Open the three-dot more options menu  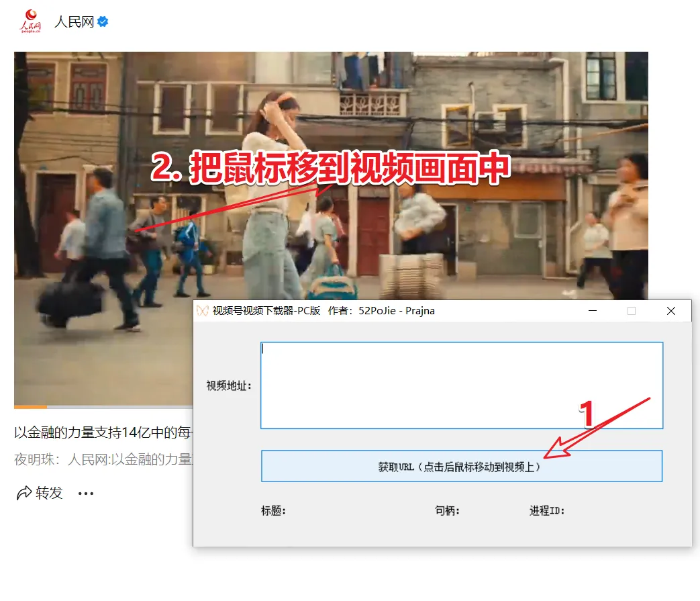pos(86,494)
